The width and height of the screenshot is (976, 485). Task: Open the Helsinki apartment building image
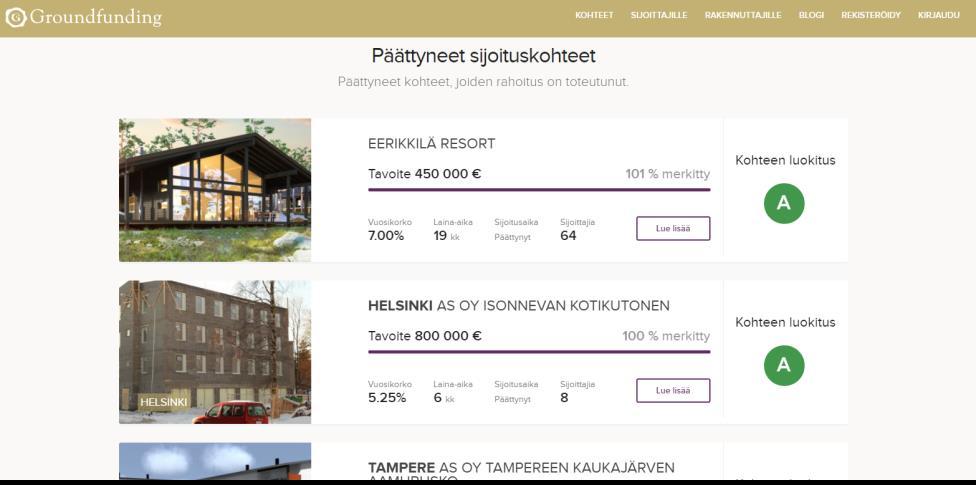point(215,352)
